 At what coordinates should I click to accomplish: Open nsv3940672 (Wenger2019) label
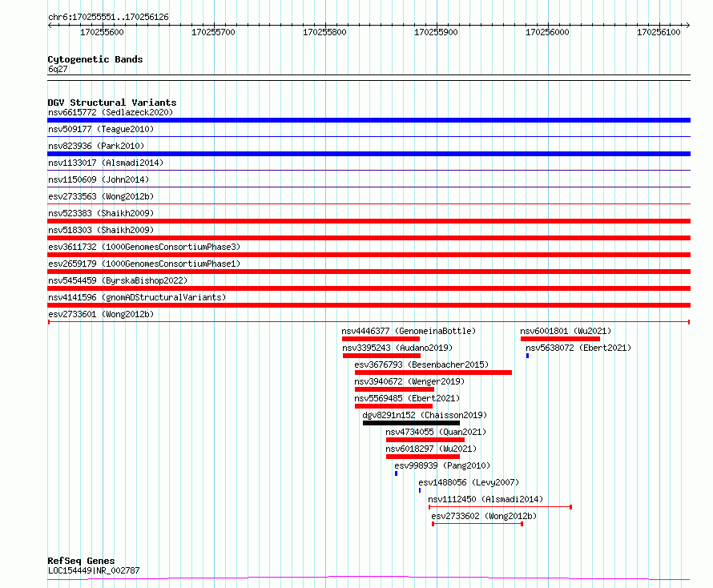click(409, 381)
